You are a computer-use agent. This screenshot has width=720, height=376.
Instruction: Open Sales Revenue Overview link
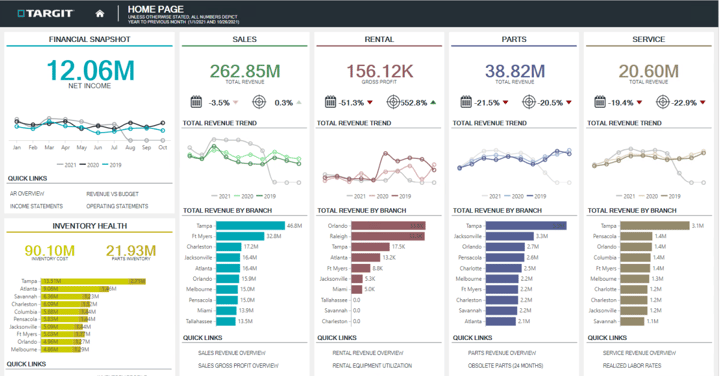(x=232, y=353)
